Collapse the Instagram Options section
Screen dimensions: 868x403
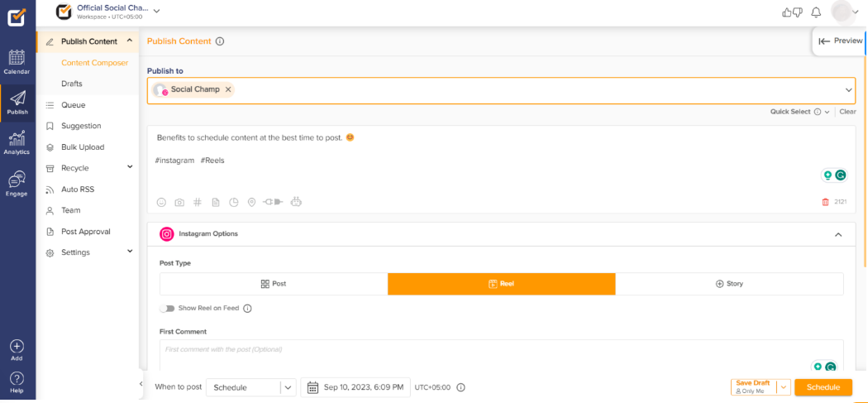pyautogui.click(x=838, y=235)
